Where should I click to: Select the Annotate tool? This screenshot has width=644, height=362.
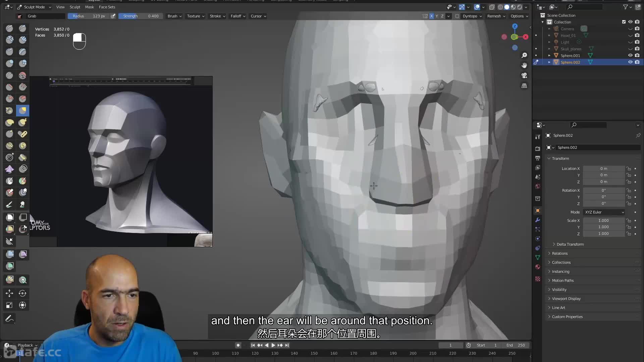click(9, 318)
